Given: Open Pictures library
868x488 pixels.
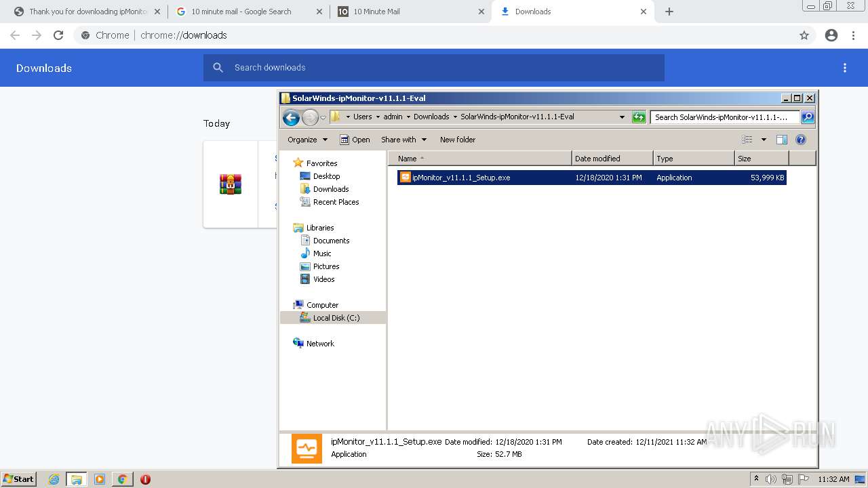Looking at the screenshot, I should pyautogui.click(x=326, y=266).
